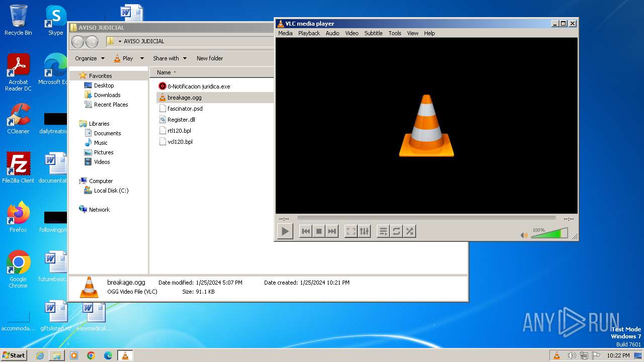Screen dimensions: 644x362
Task: Select FileZilla Client desktop icon
Action: click(x=18, y=168)
